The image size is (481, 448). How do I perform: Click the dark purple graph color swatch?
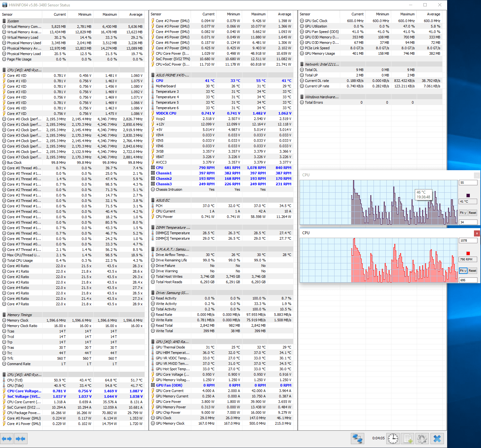coord(468,196)
